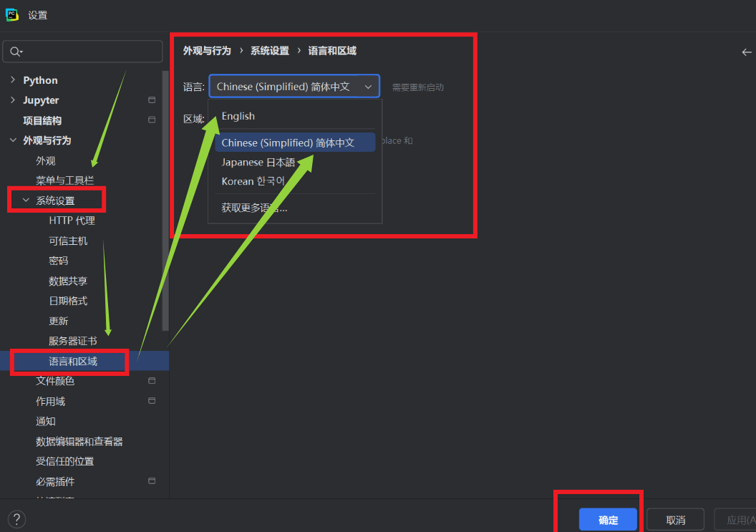Click the 取消 cancel button
Screen dimensions: 756x532
click(x=675, y=520)
